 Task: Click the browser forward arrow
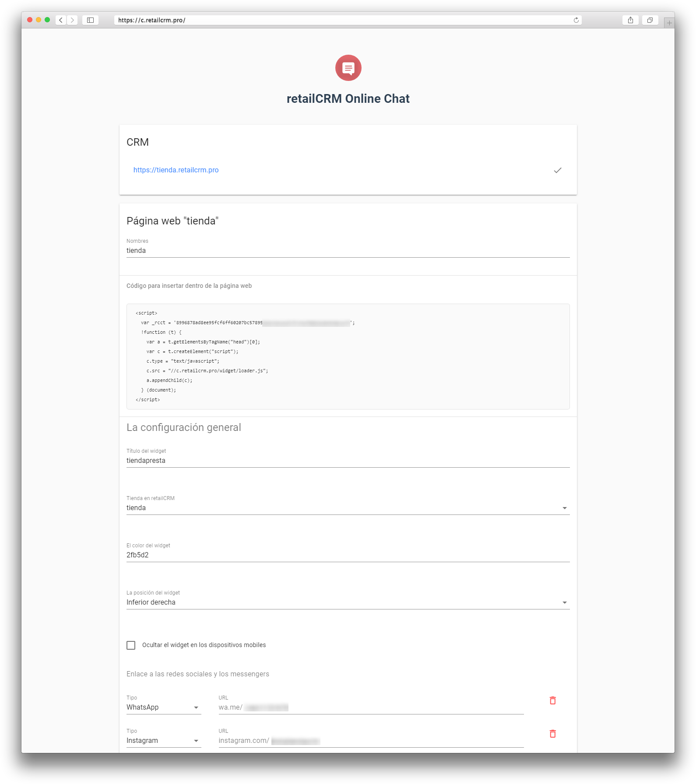(x=73, y=20)
